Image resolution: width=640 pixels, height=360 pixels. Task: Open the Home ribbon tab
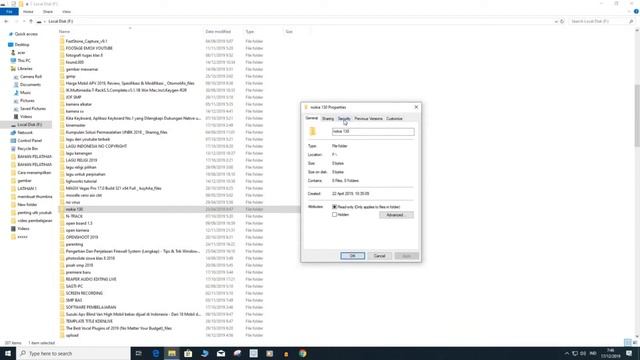click(28, 12)
